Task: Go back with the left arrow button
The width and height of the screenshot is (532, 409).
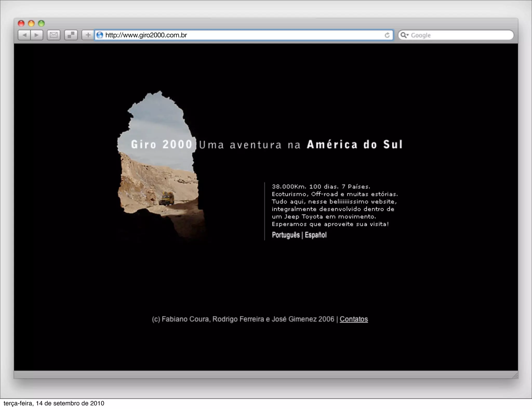Action: (x=24, y=35)
